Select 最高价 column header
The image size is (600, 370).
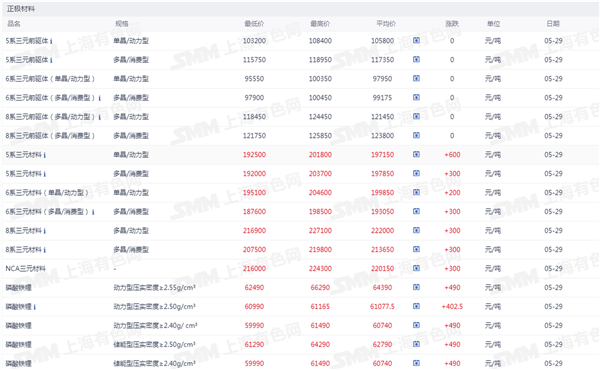tap(320, 24)
